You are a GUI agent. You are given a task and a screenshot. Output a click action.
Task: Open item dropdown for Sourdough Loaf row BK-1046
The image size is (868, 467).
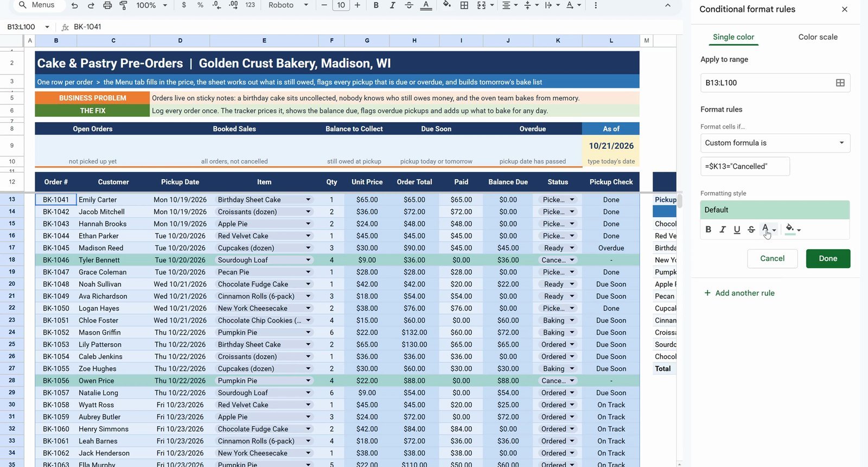(308, 260)
